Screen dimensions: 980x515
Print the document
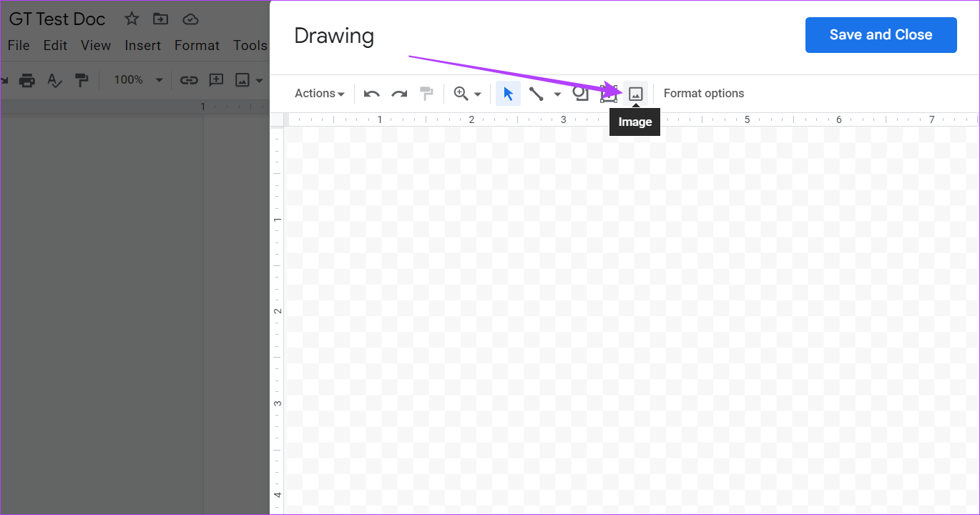coord(27,79)
